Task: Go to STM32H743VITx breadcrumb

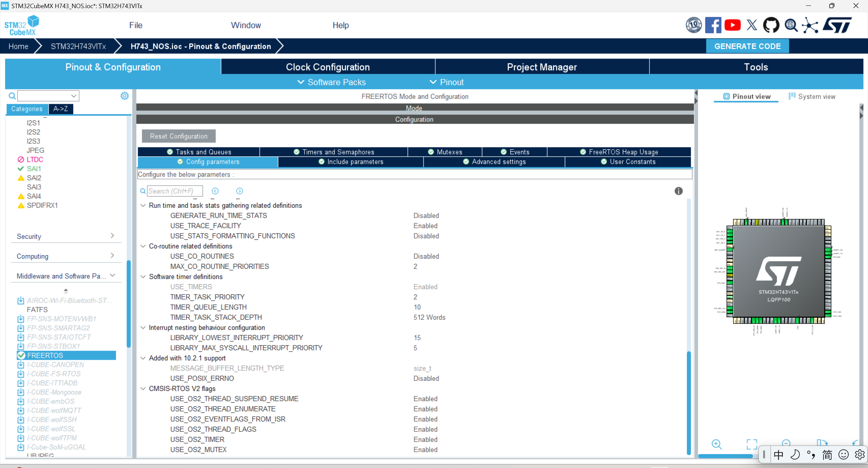Action: pos(78,46)
